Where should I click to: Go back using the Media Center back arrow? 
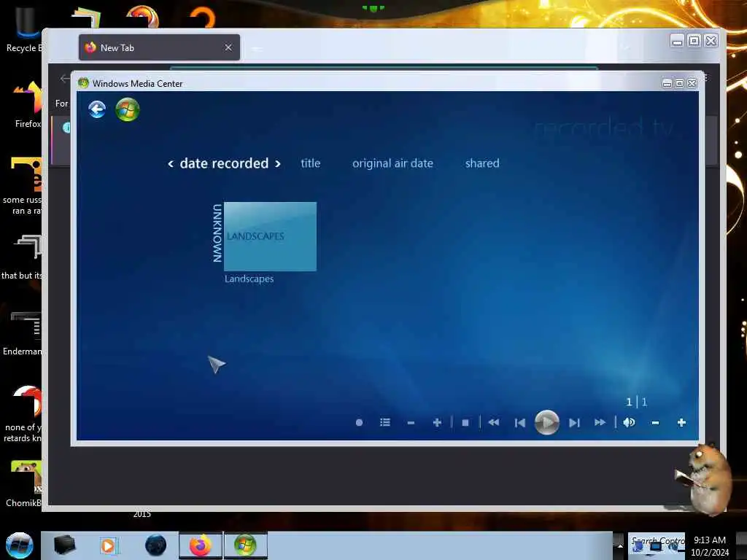(97, 109)
